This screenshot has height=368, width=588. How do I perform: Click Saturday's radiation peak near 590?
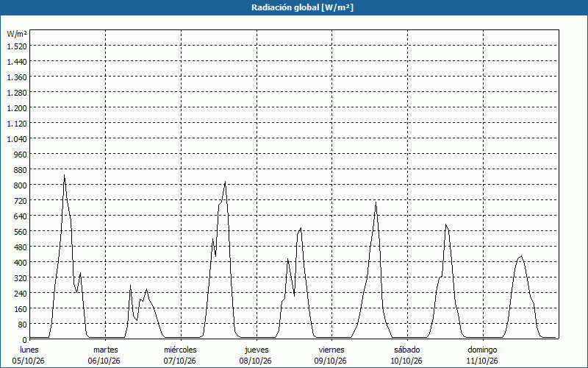point(446,224)
